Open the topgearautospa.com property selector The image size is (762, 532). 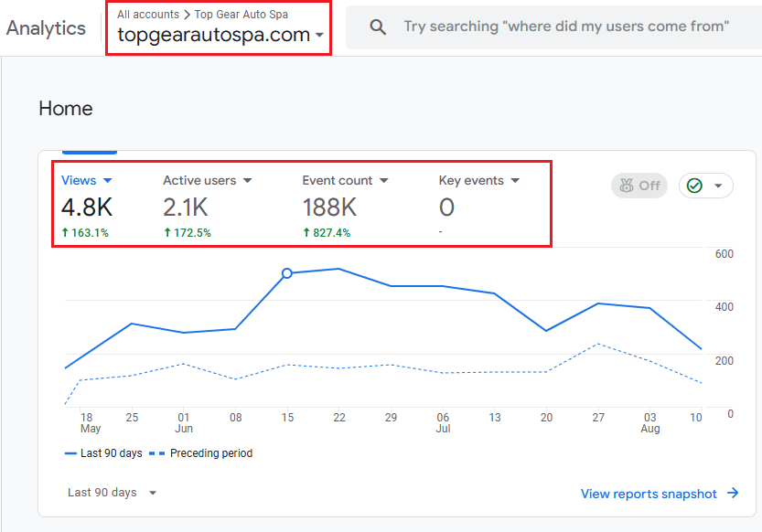coord(220,36)
